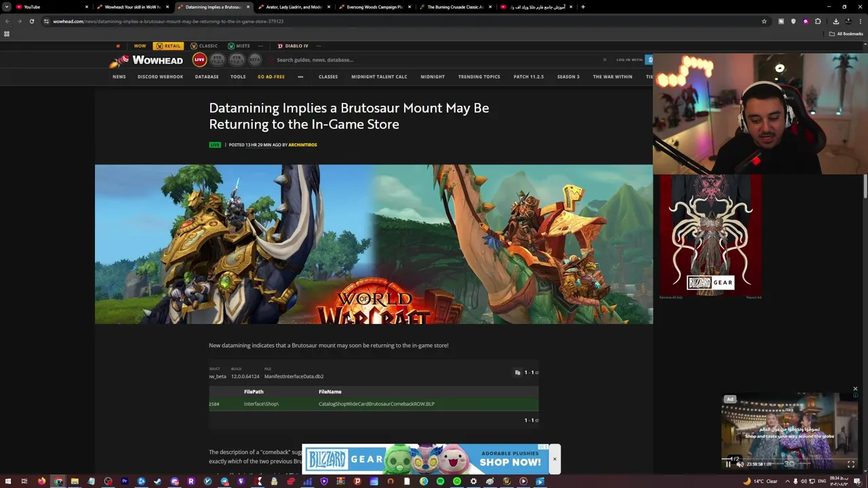Click Interface\Shop\ file path cell
Viewport: 868px width, 488px height.
[261, 404]
